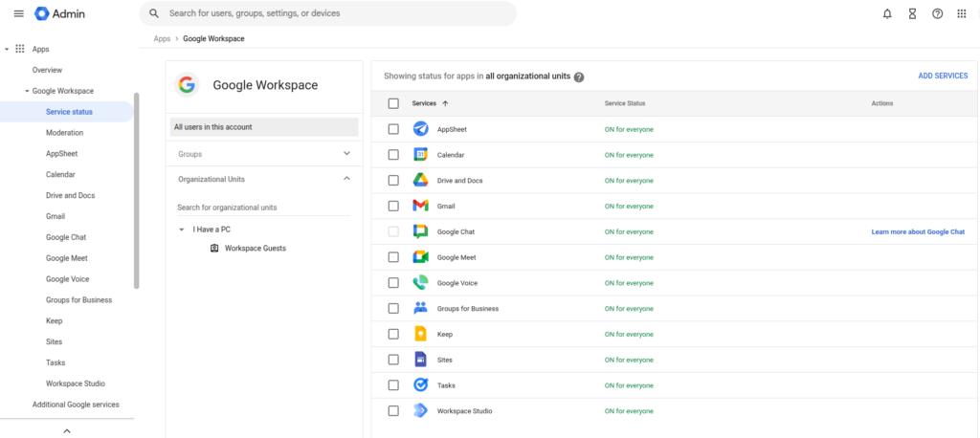Viewport: 980px width, 438px height.
Task: Click ADD SERVICES button
Action: 943,77
